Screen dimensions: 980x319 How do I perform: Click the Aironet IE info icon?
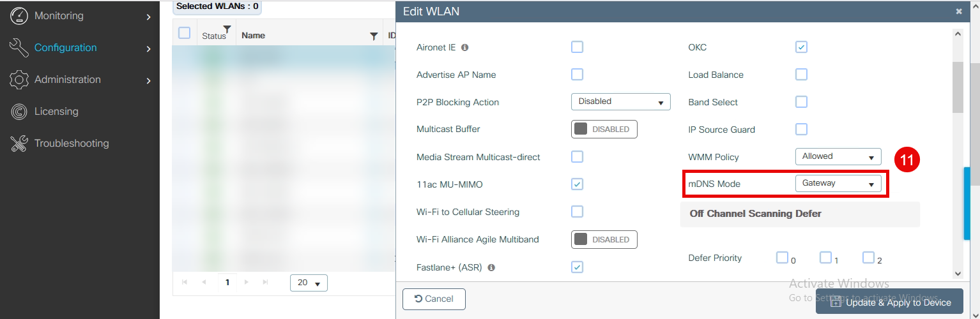coord(464,48)
